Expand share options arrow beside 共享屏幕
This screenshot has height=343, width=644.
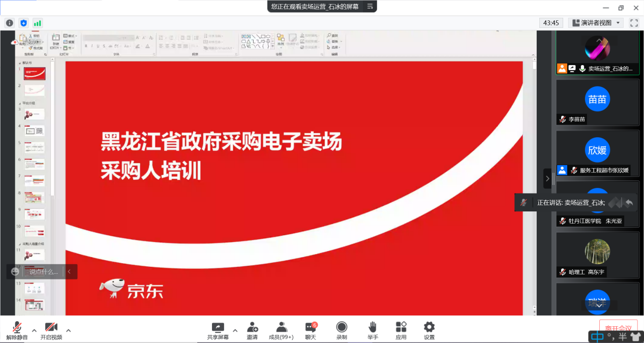point(235,330)
